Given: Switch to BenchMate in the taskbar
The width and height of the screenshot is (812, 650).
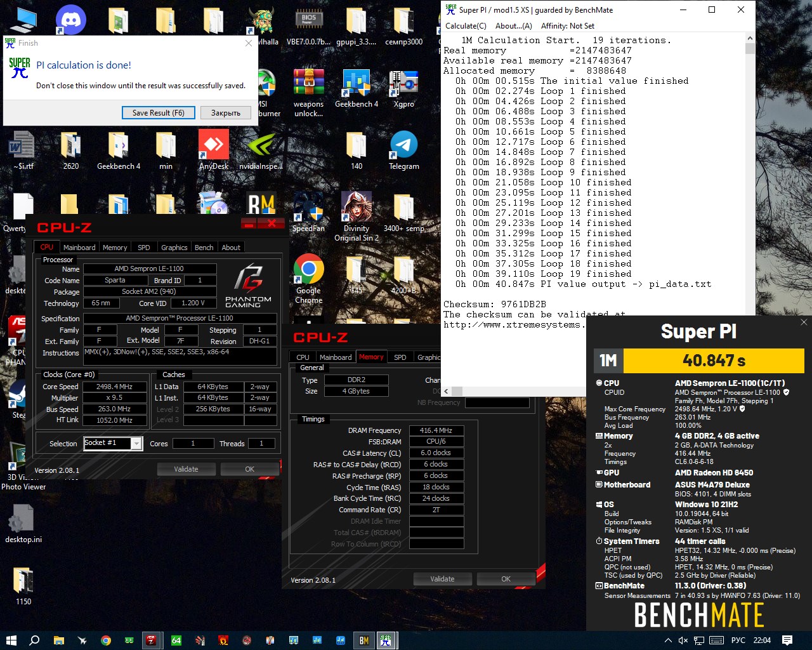Looking at the screenshot, I should pyautogui.click(x=364, y=640).
